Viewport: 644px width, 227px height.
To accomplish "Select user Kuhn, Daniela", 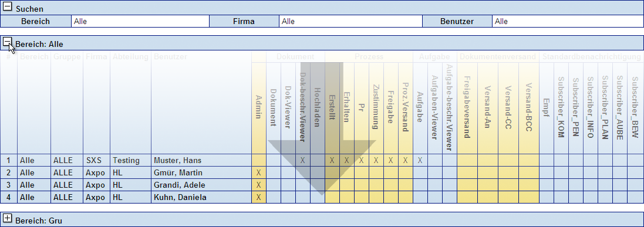I will tap(180, 197).
